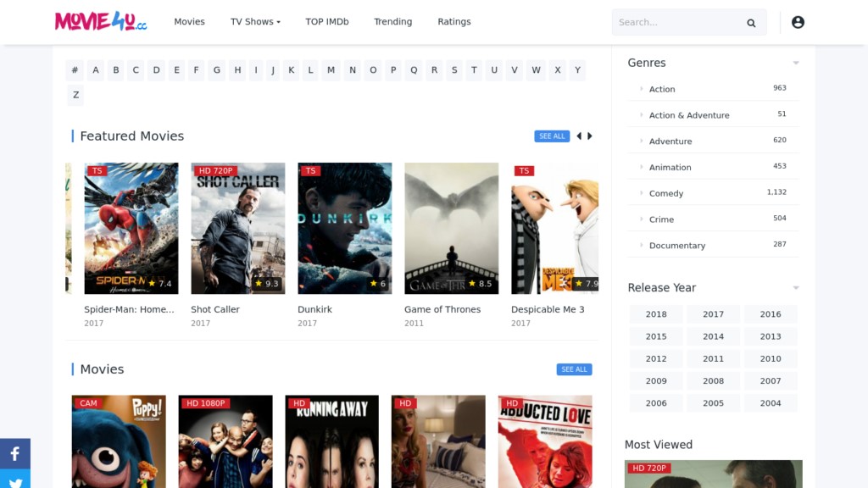The height and width of the screenshot is (488, 868).
Task: Click the search magnifier icon
Action: pyautogui.click(x=751, y=22)
